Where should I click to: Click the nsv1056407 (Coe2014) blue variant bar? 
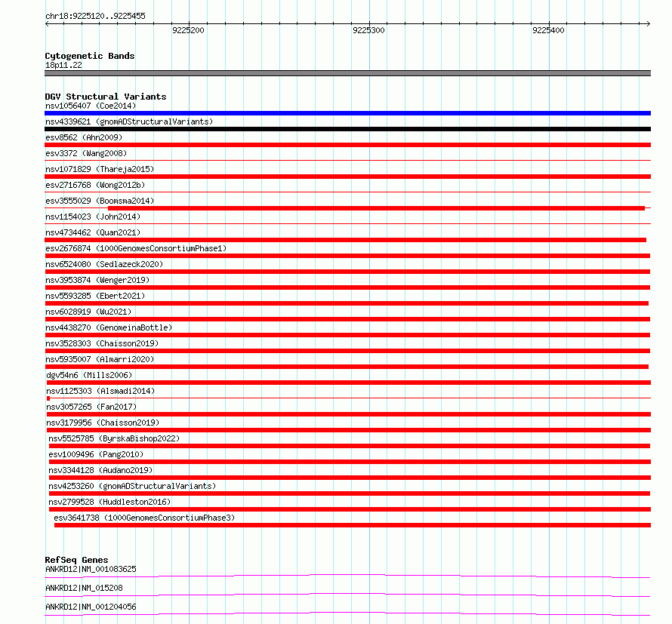tap(347, 113)
